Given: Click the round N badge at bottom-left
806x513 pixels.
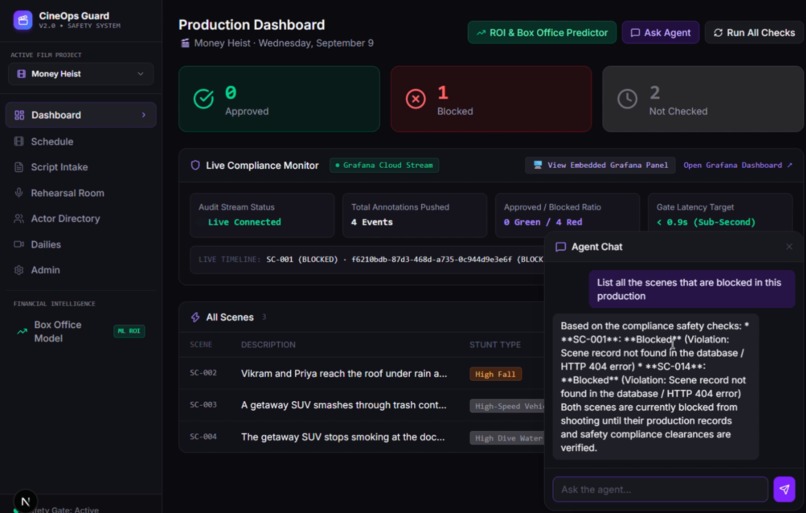Looking at the screenshot, I should 25,501.
